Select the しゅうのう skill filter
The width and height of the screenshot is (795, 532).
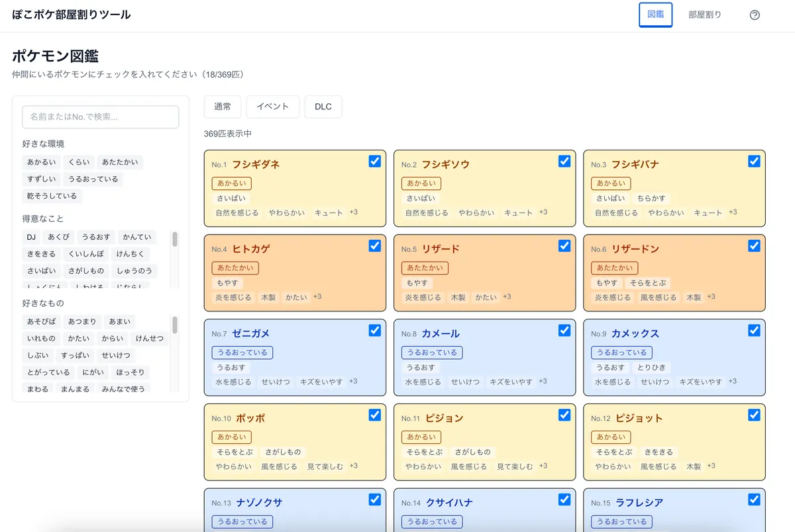pyautogui.click(x=134, y=270)
